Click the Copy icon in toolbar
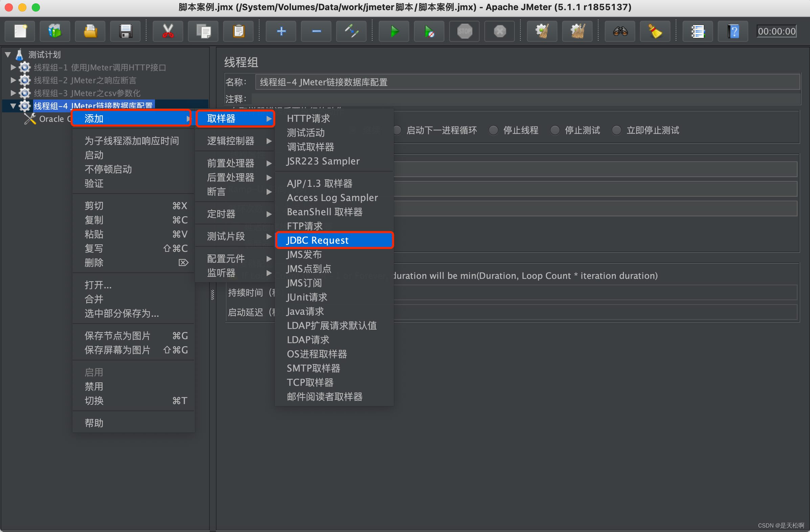 (x=204, y=31)
